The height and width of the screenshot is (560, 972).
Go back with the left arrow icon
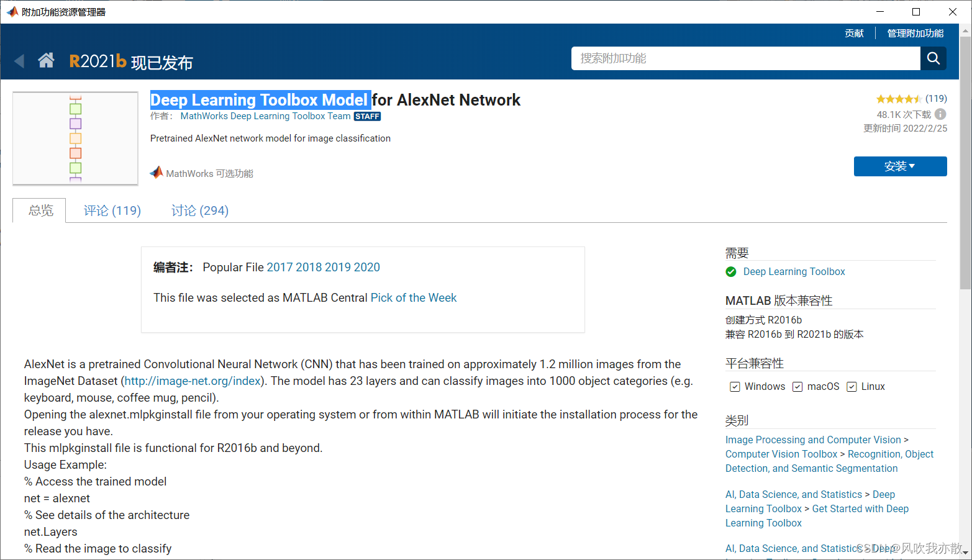pyautogui.click(x=19, y=61)
